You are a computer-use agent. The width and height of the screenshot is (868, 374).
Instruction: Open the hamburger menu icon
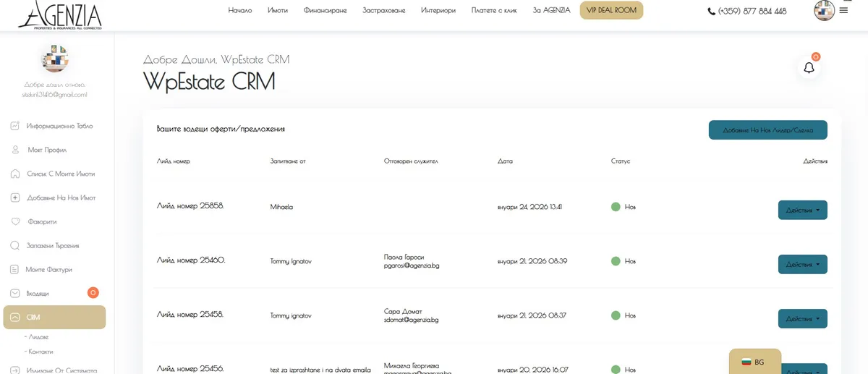click(x=843, y=11)
